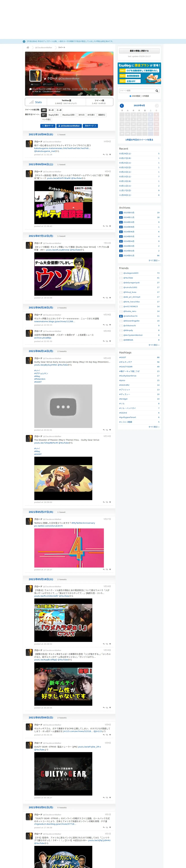Select the OR検索 radio button
The image size is (186, 868).
pos(141,96)
